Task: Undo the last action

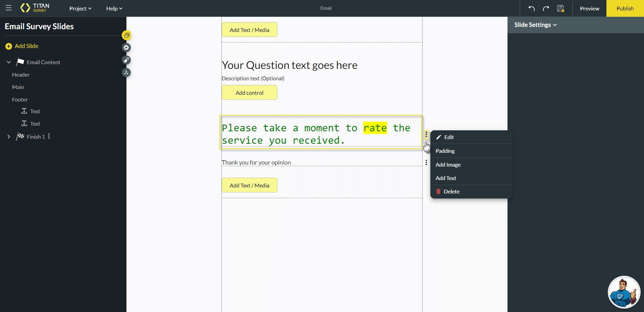Action: point(532,8)
